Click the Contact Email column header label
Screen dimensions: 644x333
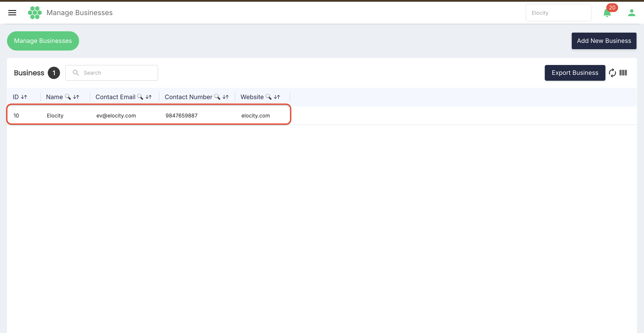click(x=115, y=97)
